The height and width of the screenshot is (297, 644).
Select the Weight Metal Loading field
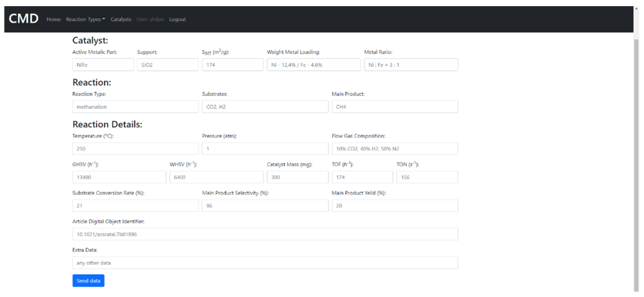(x=313, y=65)
